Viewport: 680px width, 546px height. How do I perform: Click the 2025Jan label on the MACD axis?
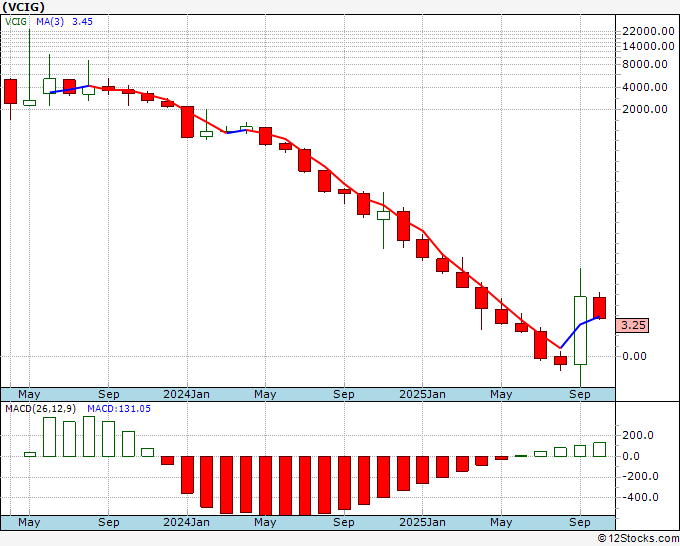pyautogui.click(x=422, y=522)
